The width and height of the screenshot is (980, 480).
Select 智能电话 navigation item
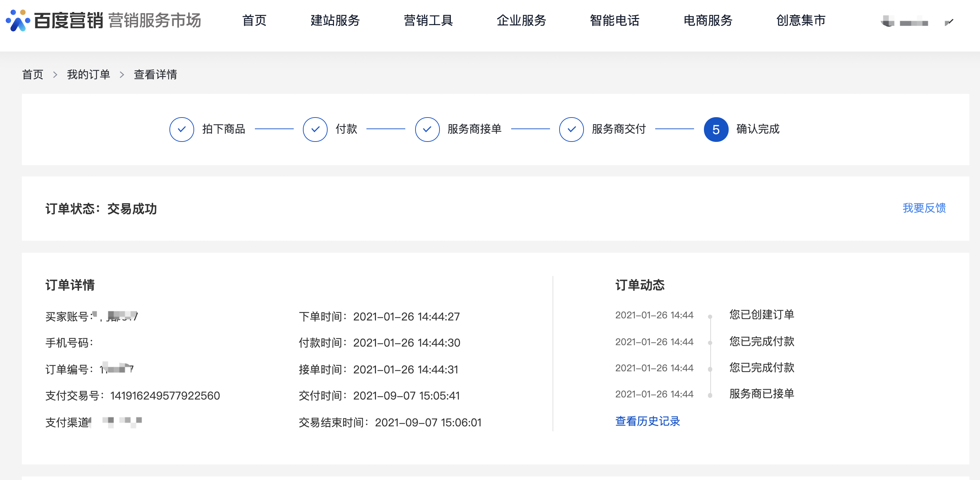(x=614, y=20)
